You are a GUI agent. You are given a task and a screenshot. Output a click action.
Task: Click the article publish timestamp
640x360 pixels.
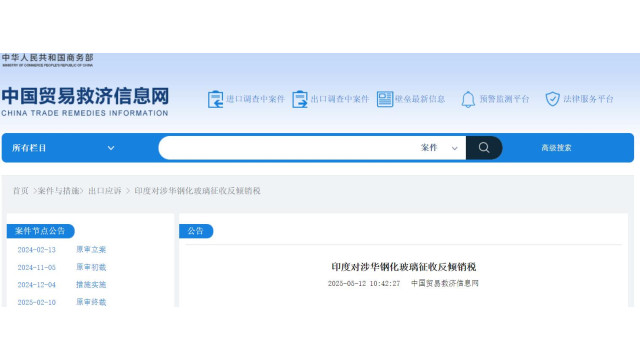[x=364, y=283]
